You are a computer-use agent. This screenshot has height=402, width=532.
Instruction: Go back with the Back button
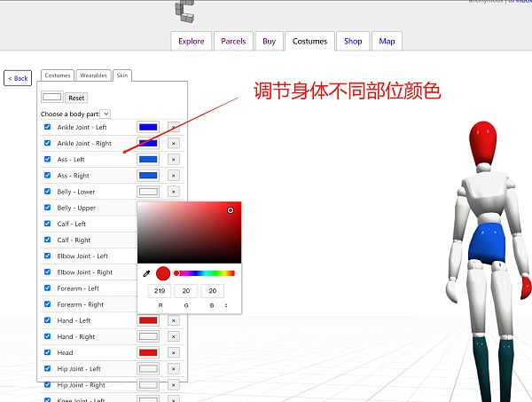[x=18, y=78]
